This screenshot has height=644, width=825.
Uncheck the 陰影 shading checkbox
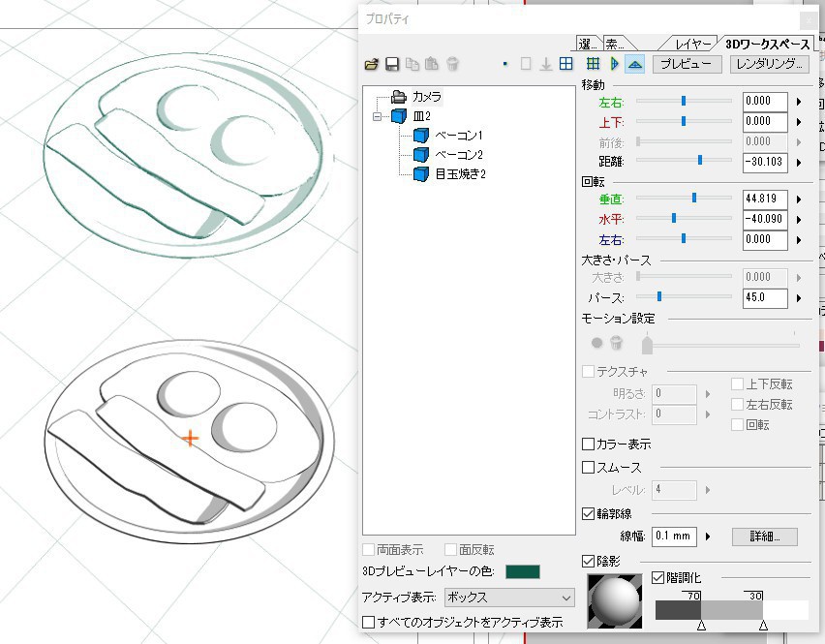click(588, 562)
